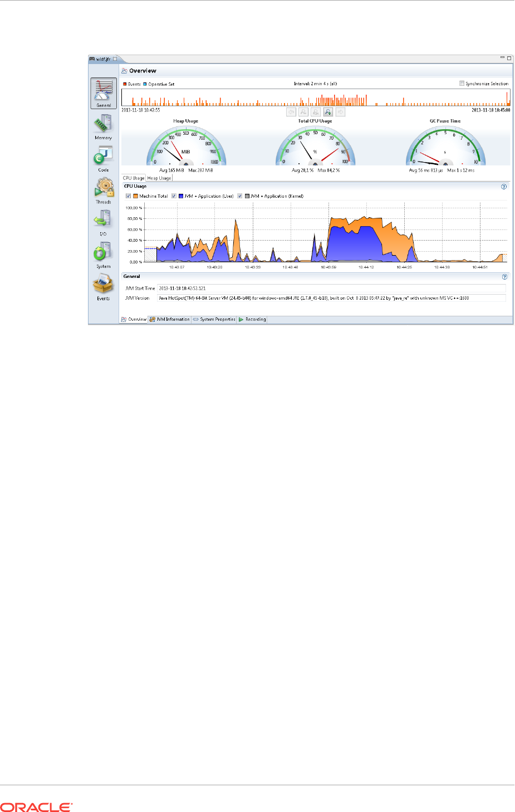Click the '100,00 %' axis label
This screenshot has width=515, height=812.
click(x=133, y=208)
